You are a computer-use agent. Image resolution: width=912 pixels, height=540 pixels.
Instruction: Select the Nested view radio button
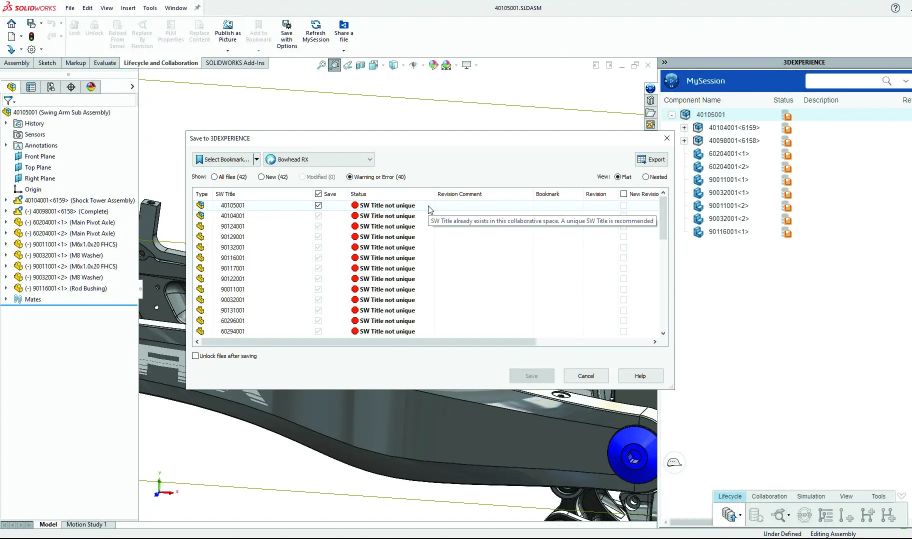click(646, 177)
